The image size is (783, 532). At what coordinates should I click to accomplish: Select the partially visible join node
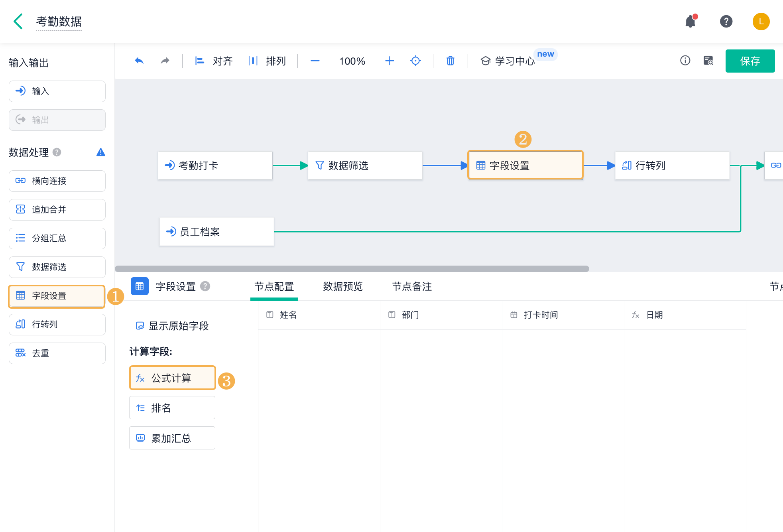[x=774, y=166]
